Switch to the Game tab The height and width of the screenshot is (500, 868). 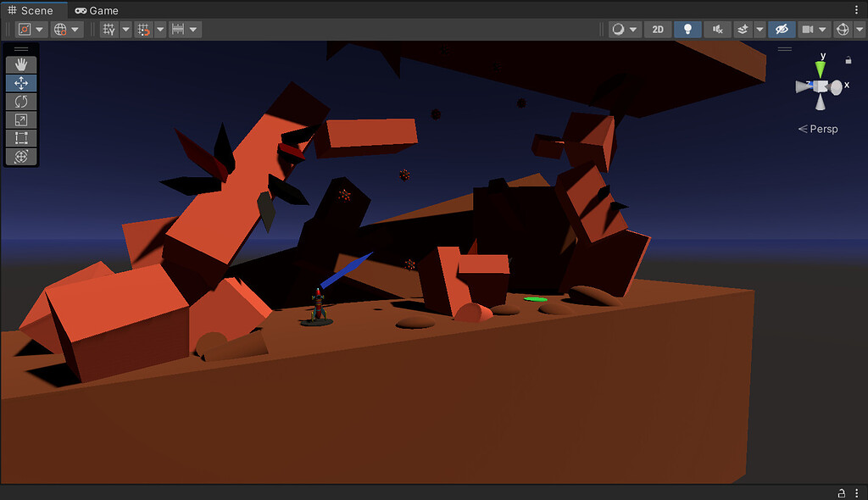click(x=97, y=10)
